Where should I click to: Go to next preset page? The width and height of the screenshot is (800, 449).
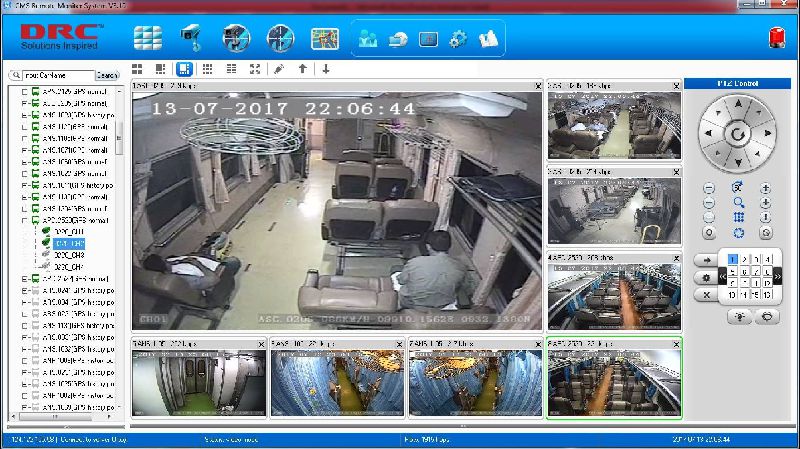point(778,277)
